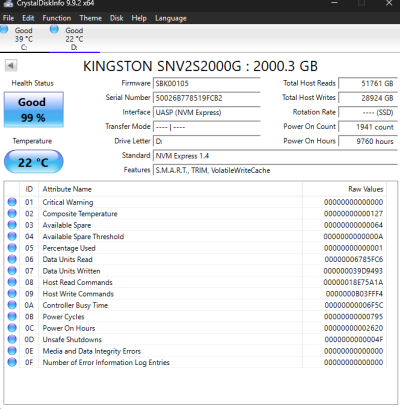Image resolution: width=400 pixels, height=409 pixels.
Task: Click the status orb for Host Write Commands
Action: point(12,293)
